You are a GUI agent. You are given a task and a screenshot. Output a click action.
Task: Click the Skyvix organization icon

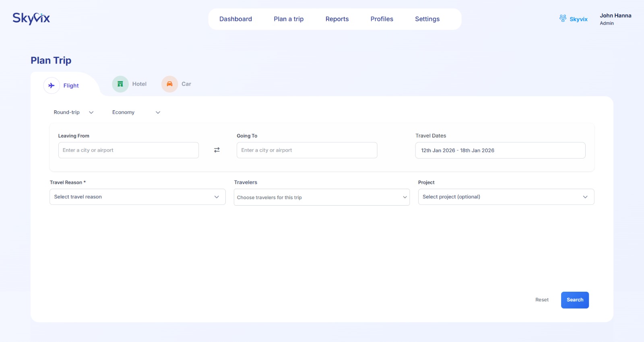(x=563, y=19)
